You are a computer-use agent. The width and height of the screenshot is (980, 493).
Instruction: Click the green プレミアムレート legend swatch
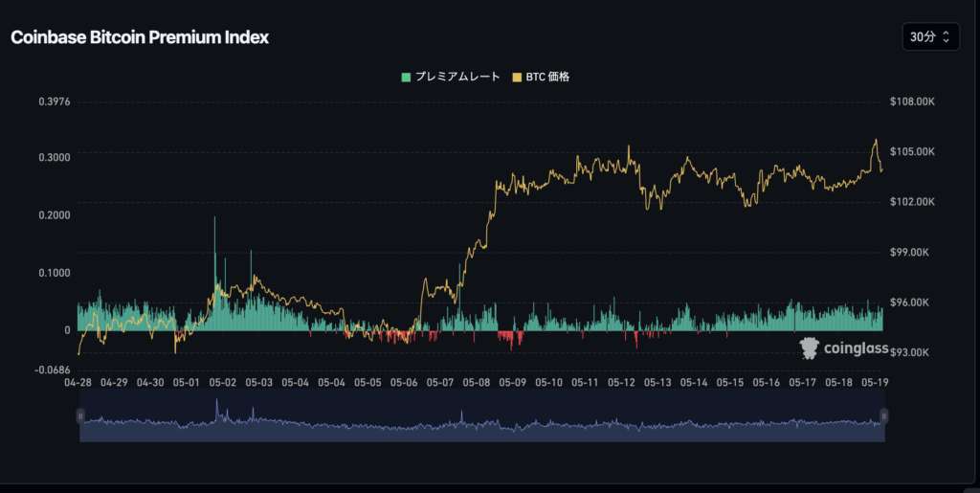[406, 78]
